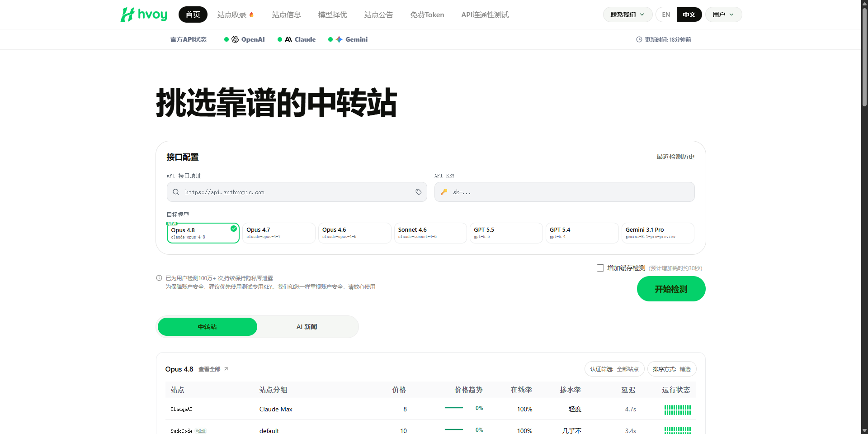
Task: Click the 延迟 column header
Action: point(628,390)
